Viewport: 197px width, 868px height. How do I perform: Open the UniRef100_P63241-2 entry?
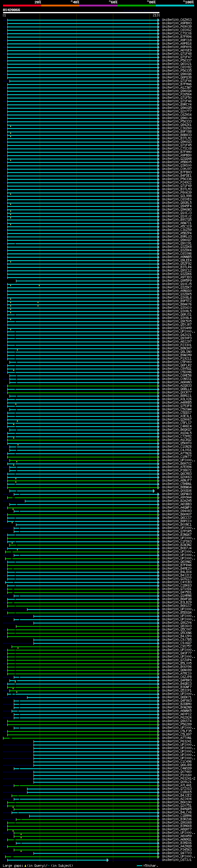click(x=179, y=778)
